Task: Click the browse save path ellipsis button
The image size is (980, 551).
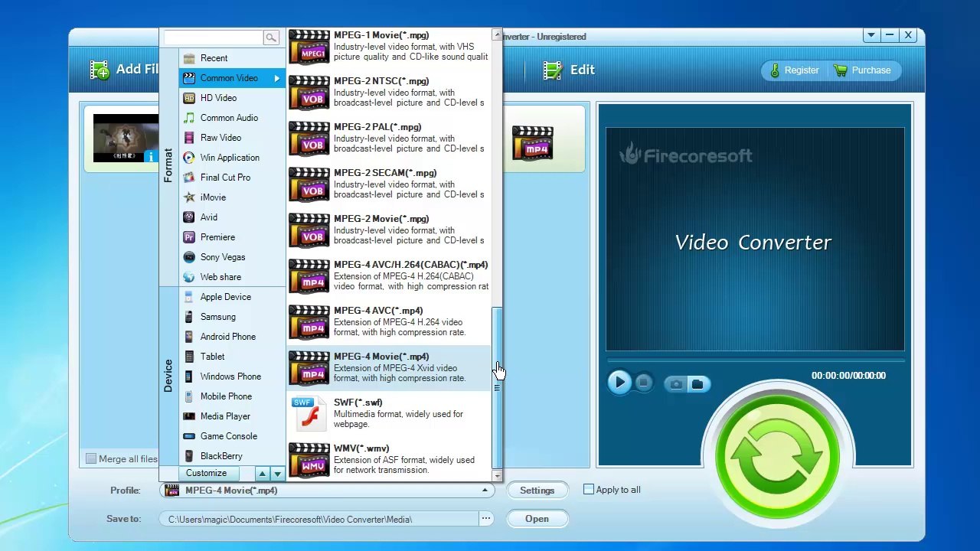Action: 485,519
